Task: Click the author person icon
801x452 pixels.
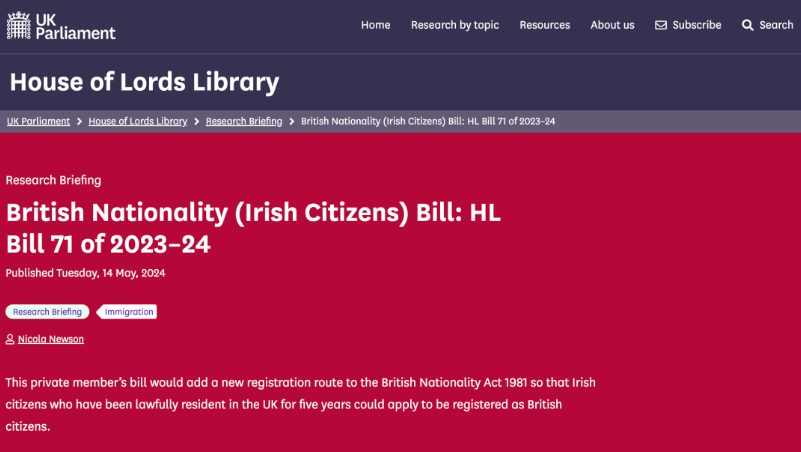Action: click(10, 339)
